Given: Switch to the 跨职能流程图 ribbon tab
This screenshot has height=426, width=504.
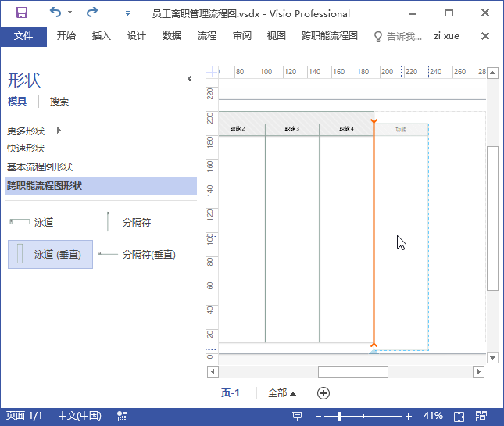Looking at the screenshot, I should 330,36.
